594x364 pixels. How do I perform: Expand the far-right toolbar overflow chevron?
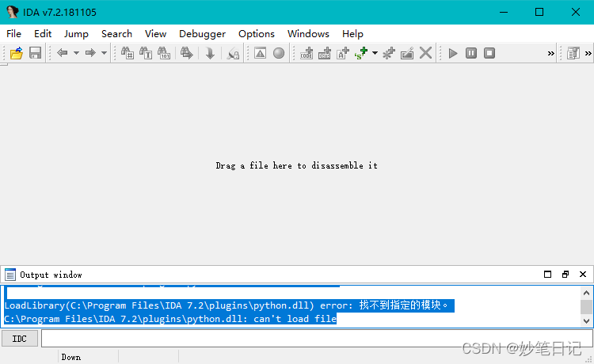588,53
